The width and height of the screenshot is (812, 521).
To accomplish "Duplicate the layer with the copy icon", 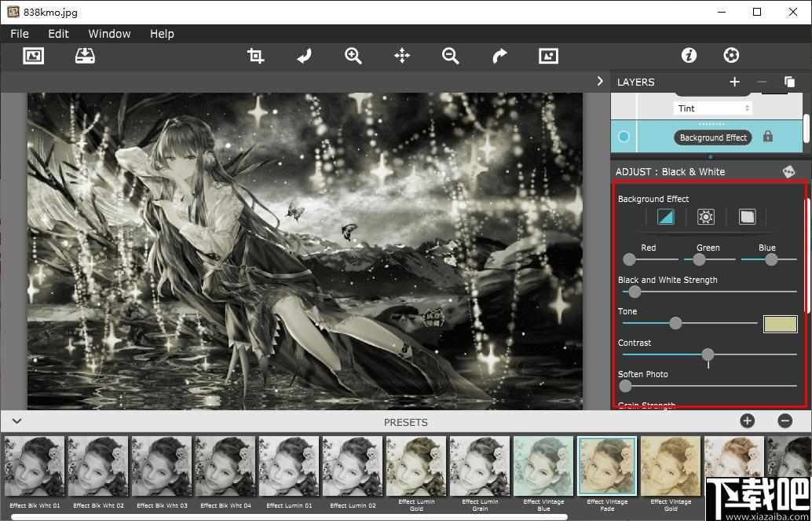I will click(790, 82).
